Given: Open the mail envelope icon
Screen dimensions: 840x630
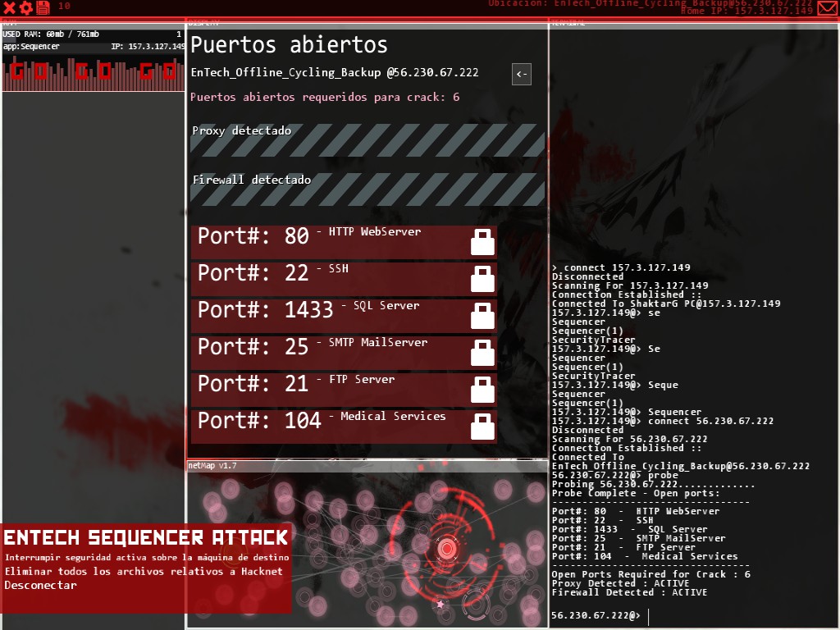Looking at the screenshot, I should click(x=828, y=8).
